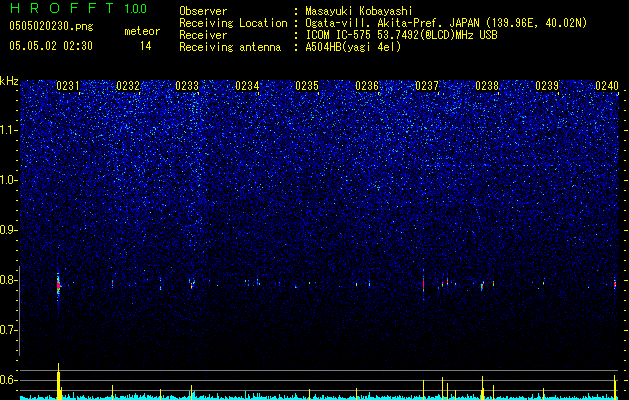
Task: Click the red meteor echo at 0237
Action: 424,284
